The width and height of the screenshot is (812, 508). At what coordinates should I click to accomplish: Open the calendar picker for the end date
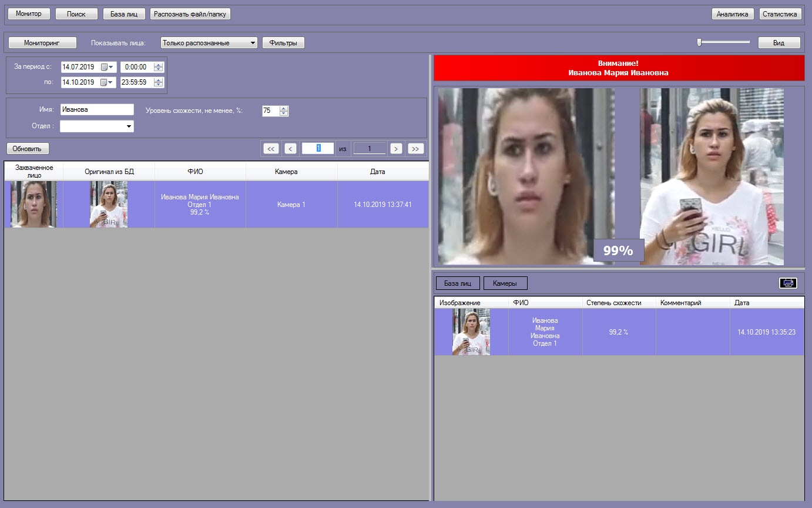tap(105, 82)
